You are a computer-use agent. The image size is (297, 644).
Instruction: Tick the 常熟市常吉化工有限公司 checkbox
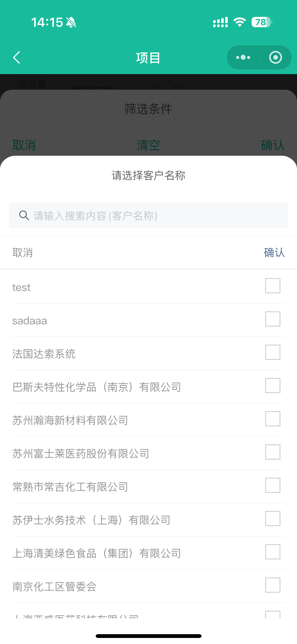point(273,485)
